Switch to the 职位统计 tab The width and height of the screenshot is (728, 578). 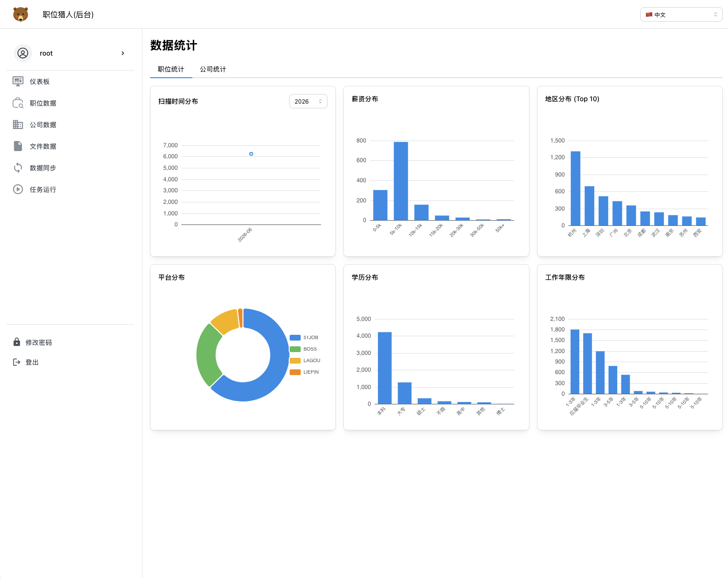pyautogui.click(x=171, y=69)
